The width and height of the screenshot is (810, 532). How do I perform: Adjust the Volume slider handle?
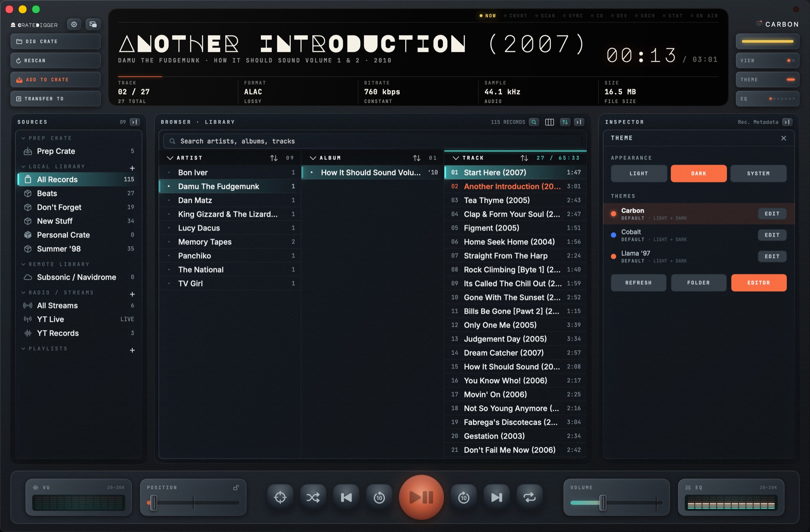click(603, 503)
